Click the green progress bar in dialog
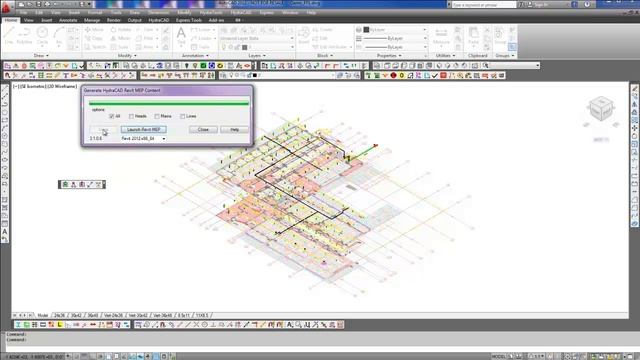Screen dimensions: 640x360 tap(169, 103)
